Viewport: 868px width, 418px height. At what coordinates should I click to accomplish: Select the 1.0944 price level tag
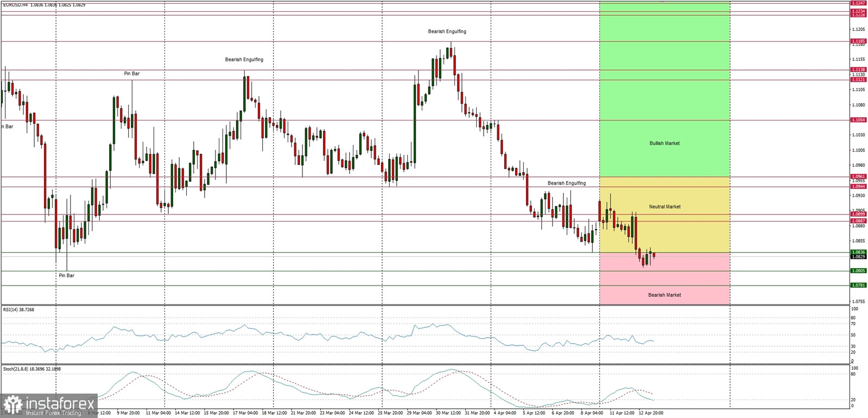[858, 187]
